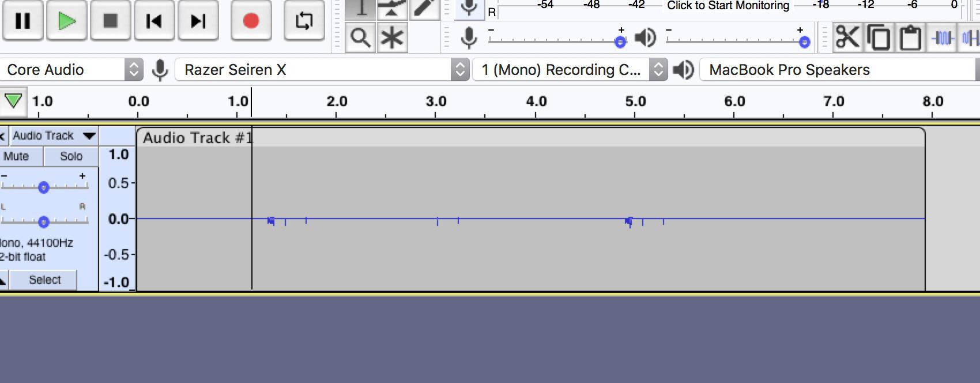Pause playback with the Pause button
Screen dimensions: 980x383
tap(22, 21)
